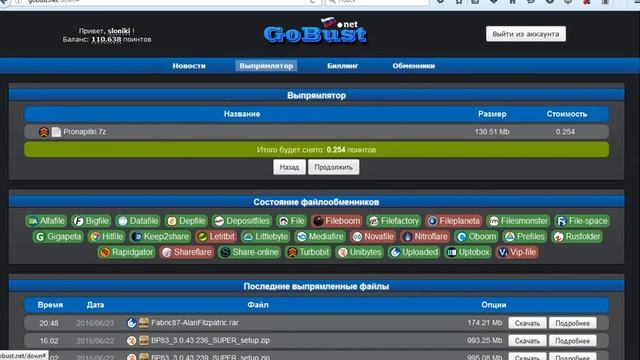Click the Размер column header
640x360 pixels.
(x=492, y=114)
